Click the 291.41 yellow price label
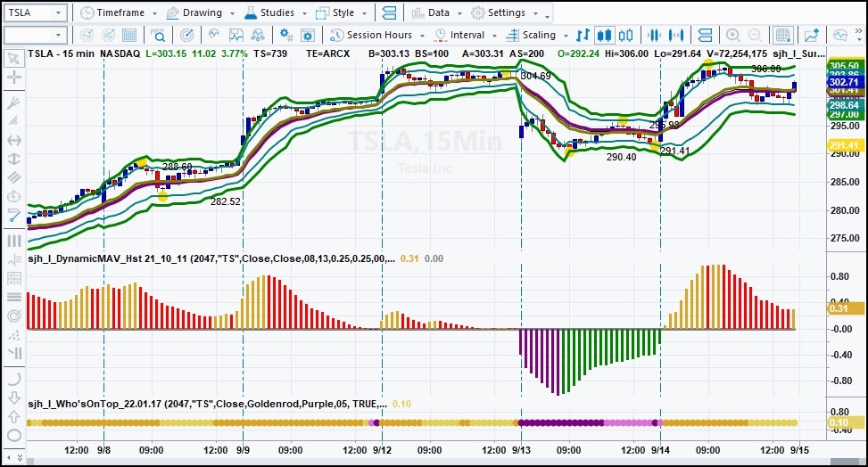Image resolution: width=868 pixels, height=467 pixels. click(844, 145)
